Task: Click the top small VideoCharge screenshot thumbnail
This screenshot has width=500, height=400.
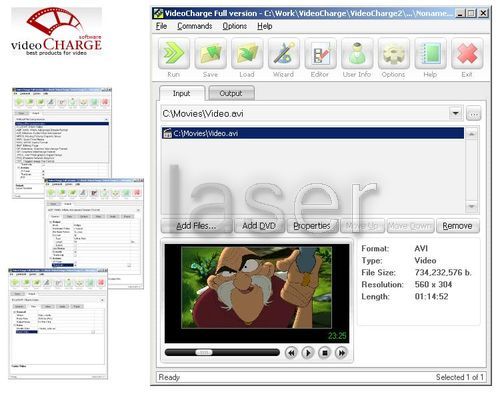Action: [62, 143]
